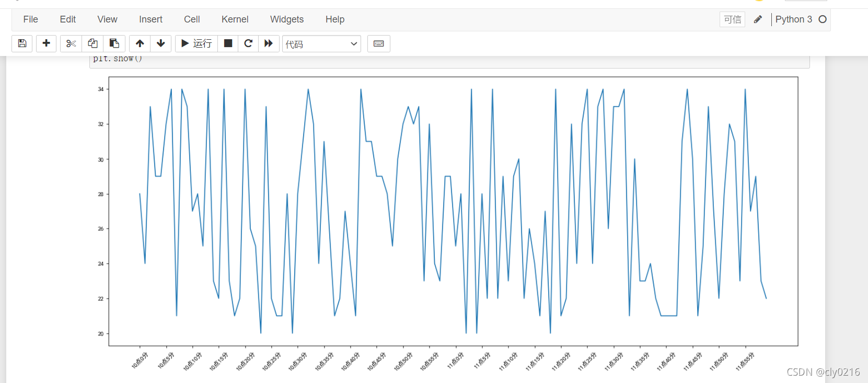The height and width of the screenshot is (383, 868).
Task: Move selected cell up arrow
Action: [140, 43]
